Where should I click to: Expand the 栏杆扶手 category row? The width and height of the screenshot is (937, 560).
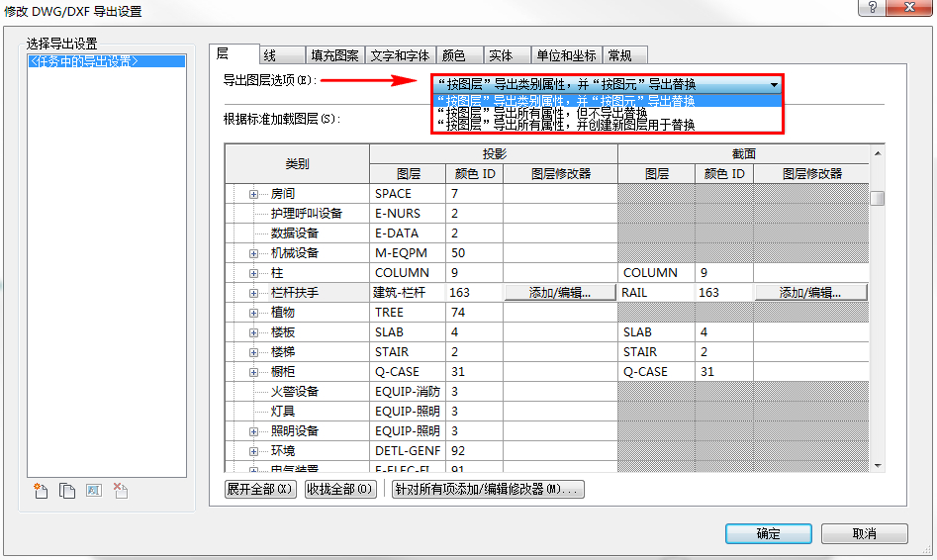click(253, 293)
